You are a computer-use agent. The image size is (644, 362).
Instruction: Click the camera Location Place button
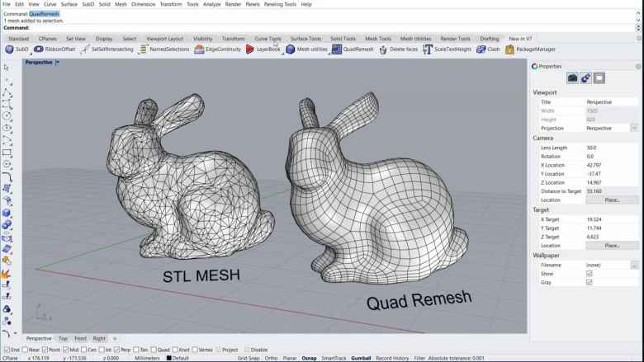(611, 200)
